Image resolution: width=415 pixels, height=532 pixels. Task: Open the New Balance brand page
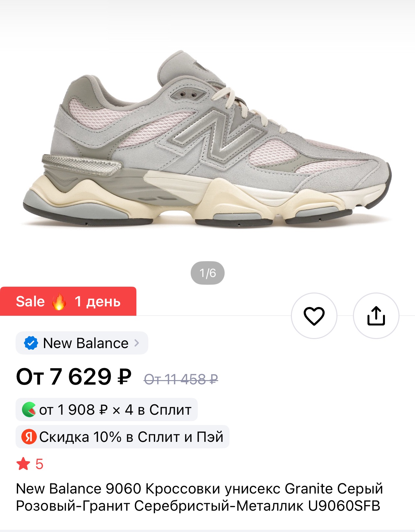click(82, 343)
